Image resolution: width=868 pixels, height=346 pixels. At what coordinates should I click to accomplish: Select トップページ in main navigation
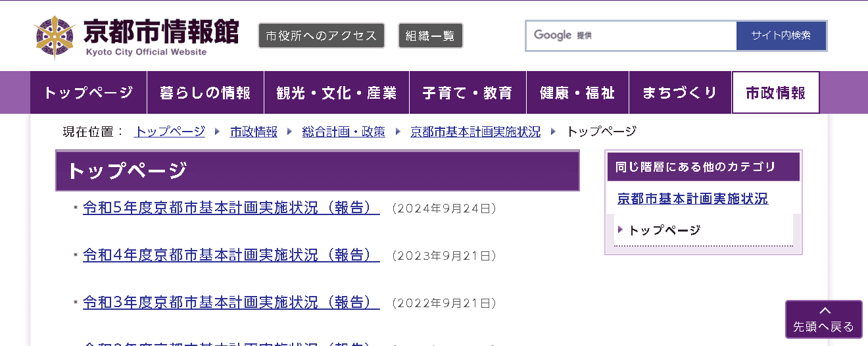88,93
